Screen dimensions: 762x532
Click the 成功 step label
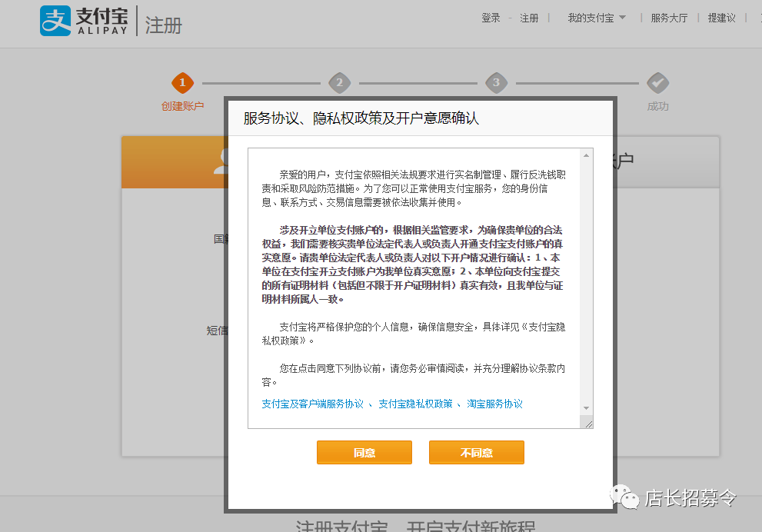click(658, 106)
